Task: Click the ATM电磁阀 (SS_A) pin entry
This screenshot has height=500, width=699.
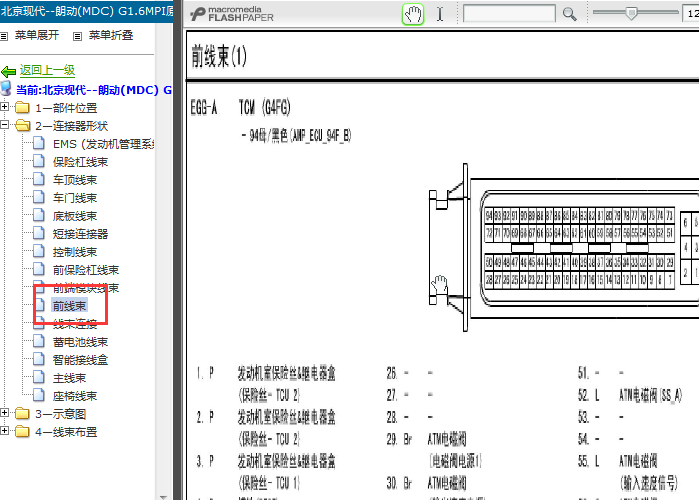Action: point(650,395)
